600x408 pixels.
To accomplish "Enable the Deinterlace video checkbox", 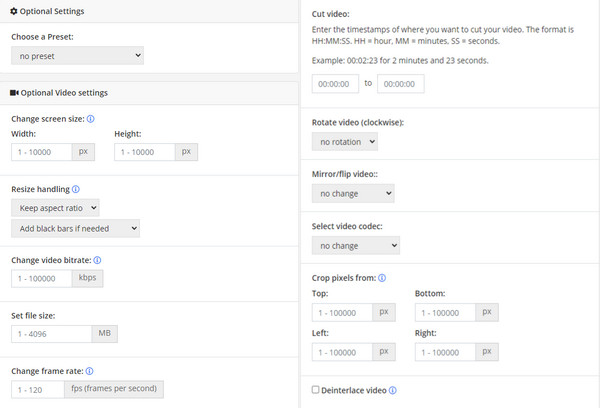I will (315, 390).
